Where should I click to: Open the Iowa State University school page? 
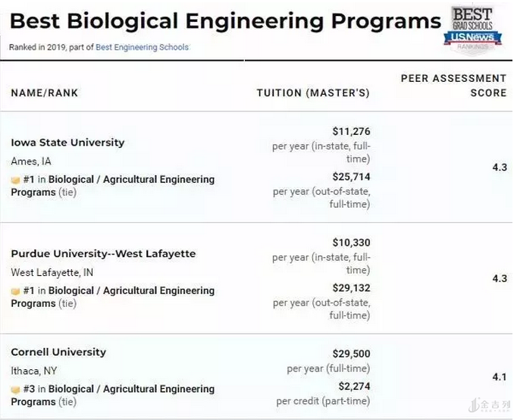tap(67, 143)
